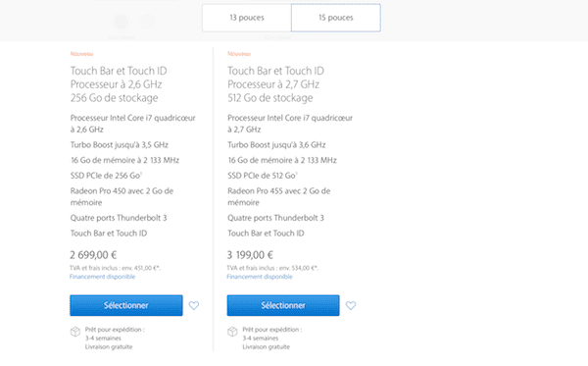Switch to the 13 pouces tab
This screenshot has height=366, width=588.
tap(247, 18)
